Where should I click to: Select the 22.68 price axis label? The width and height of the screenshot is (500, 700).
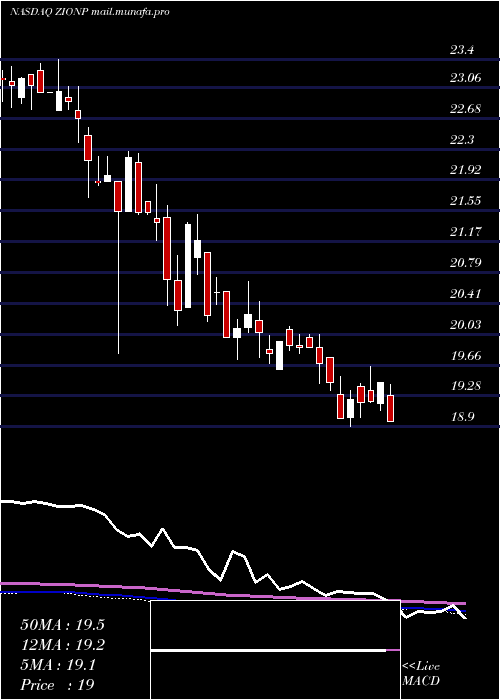point(466,109)
